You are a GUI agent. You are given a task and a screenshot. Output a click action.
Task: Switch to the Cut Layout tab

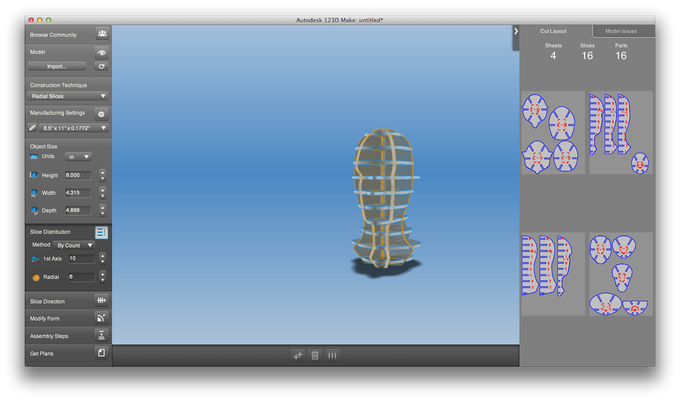(553, 31)
